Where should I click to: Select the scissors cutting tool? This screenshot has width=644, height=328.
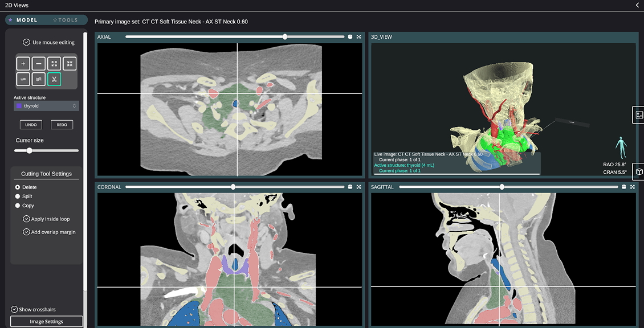click(x=54, y=79)
